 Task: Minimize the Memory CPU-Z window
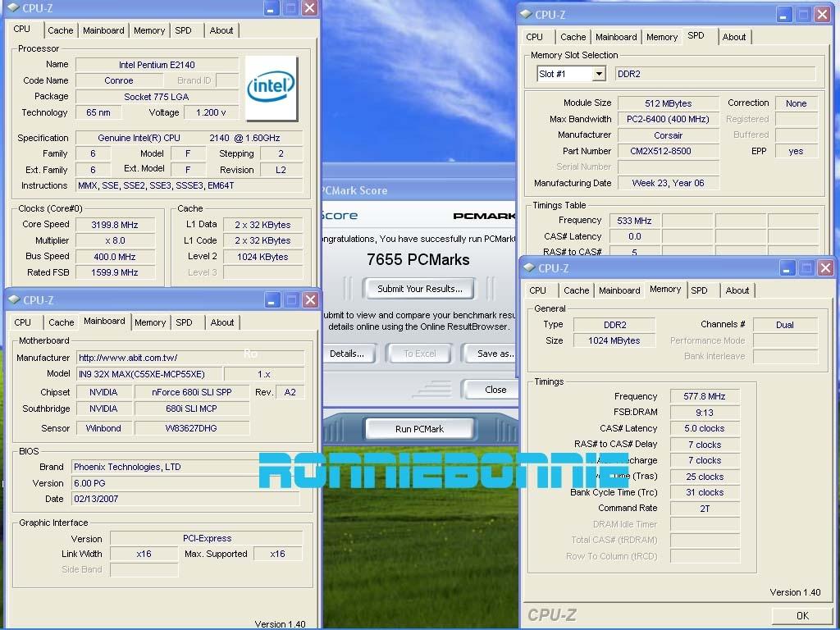click(x=787, y=268)
